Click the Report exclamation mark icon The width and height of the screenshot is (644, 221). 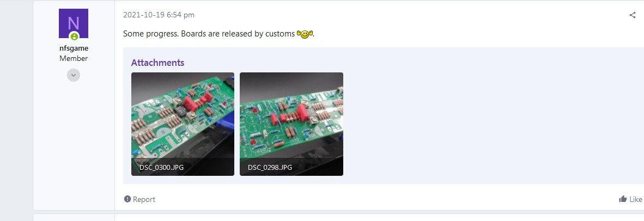click(127, 199)
